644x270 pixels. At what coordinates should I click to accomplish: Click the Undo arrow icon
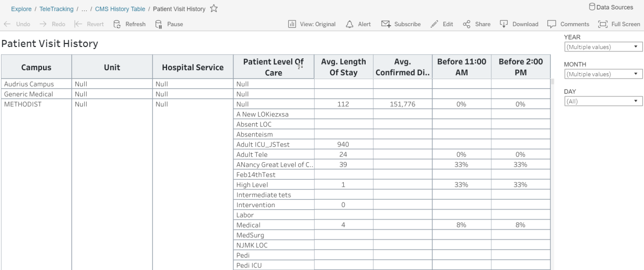click(7, 24)
